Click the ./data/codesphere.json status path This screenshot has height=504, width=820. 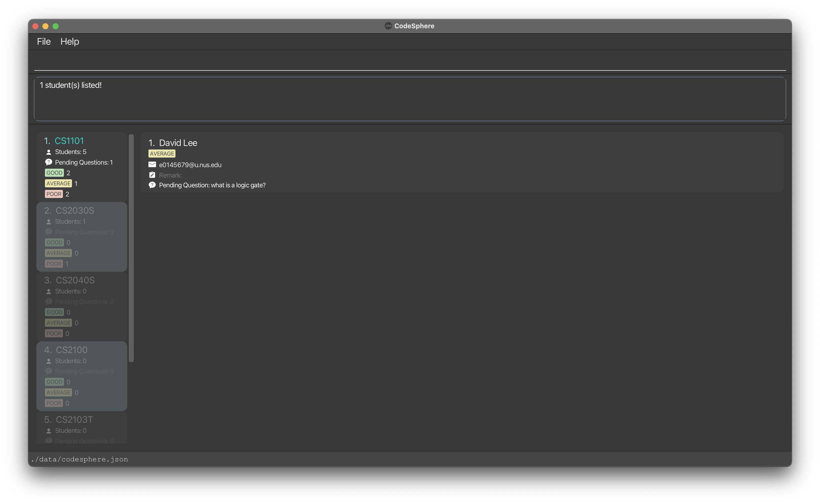79,459
